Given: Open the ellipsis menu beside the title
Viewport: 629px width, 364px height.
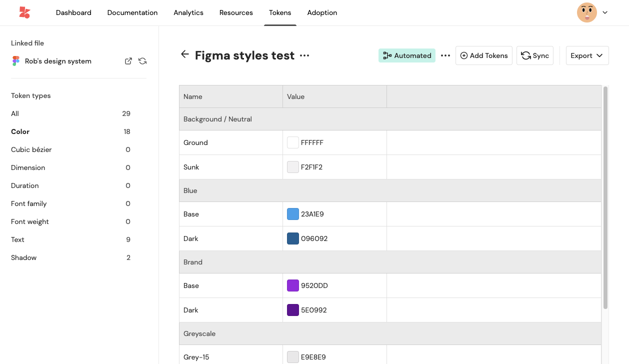Looking at the screenshot, I should point(304,55).
